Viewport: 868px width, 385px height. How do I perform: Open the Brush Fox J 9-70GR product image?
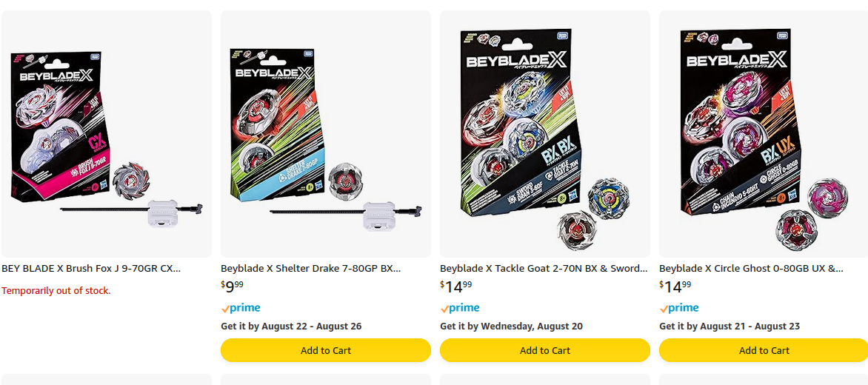107,135
